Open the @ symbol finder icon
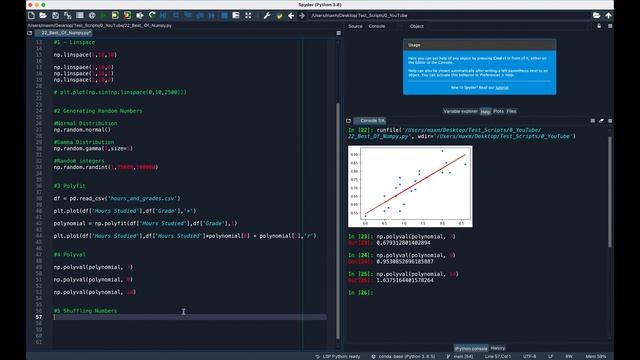Screen dimensions: 640x360 92,16
